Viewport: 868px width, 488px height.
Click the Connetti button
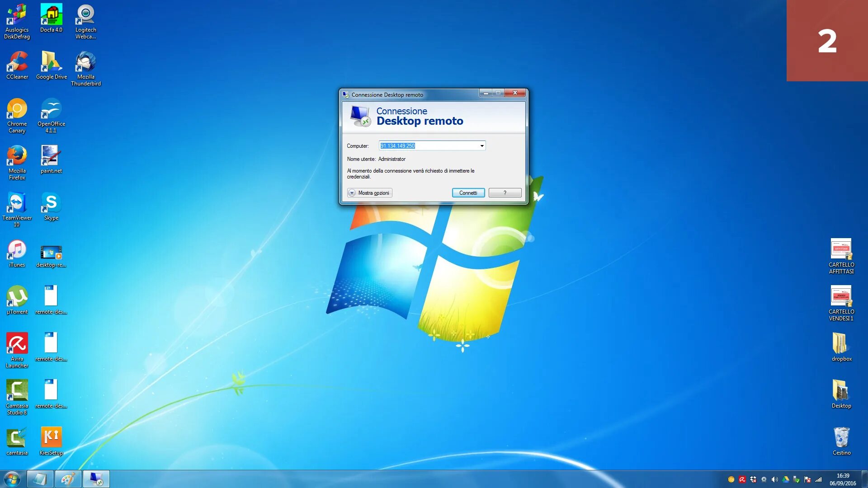tap(468, 193)
